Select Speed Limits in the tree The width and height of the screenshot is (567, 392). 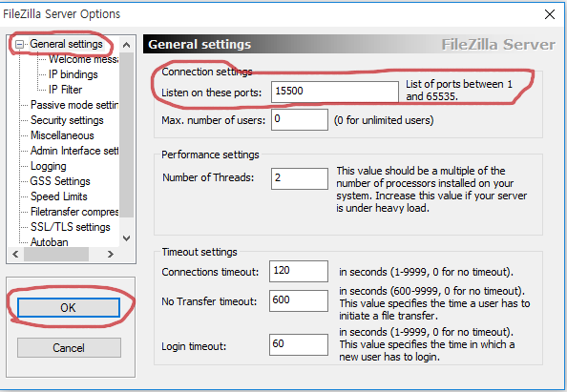click(x=59, y=196)
